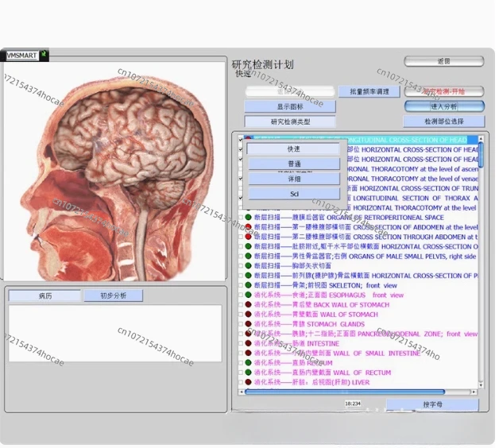Toggle checkbox for ORGANS OF MALE SMALL PELVIS
This screenshot has height=448, width=499.
[241, 257]
